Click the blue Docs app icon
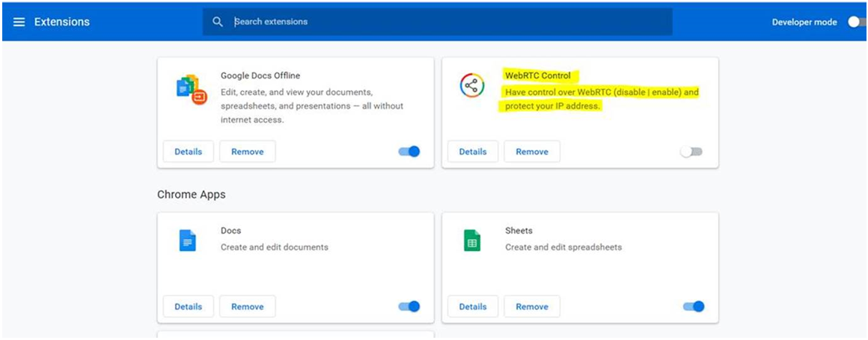 (188, 241)
